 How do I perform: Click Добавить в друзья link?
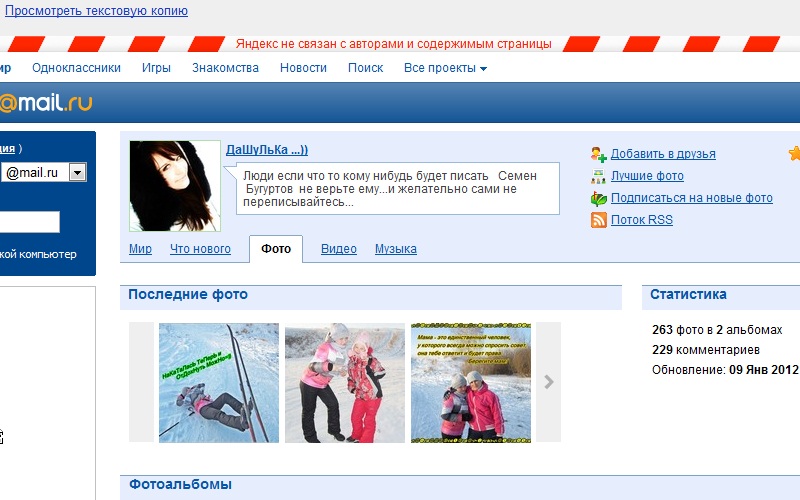[x=663, y=154]
